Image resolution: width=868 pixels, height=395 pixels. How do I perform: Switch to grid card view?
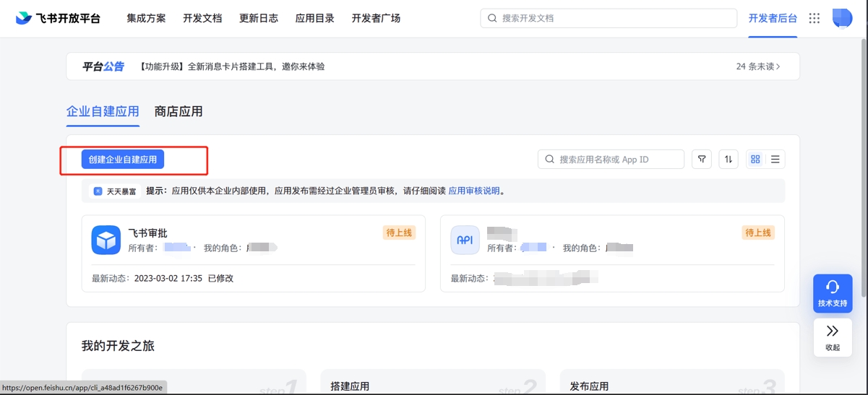click(755, 159)
